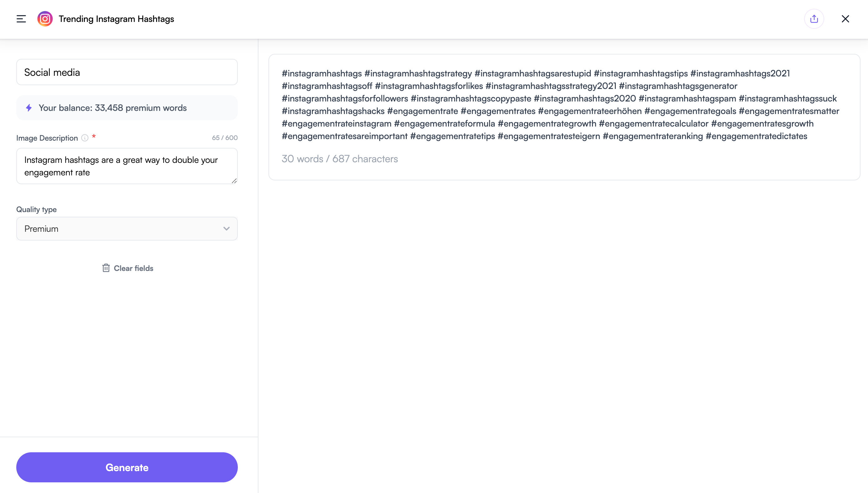Click the Instagram logo icon
Image resolution: width=868 pixels, height=493 pixels.
tap(45, 19)
